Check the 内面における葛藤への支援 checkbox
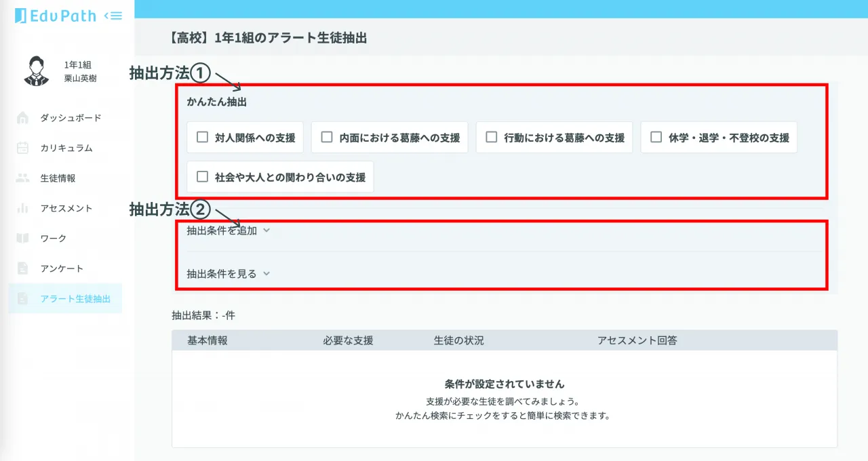Screen dimensions: 868x461 click(327, 137)
